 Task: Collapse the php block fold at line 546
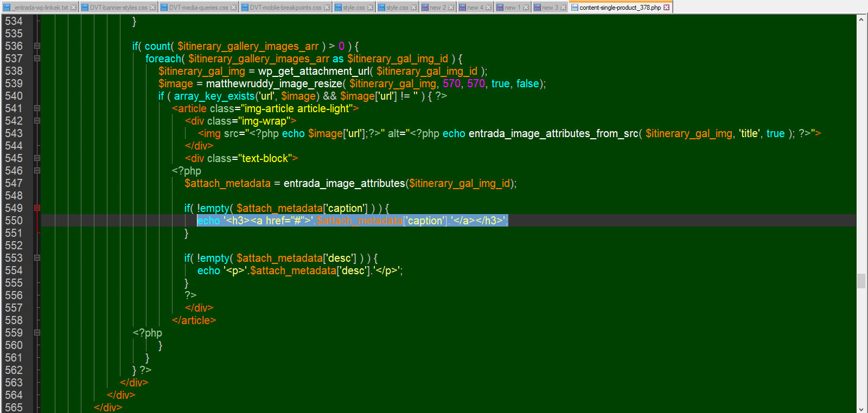[37, 171]
